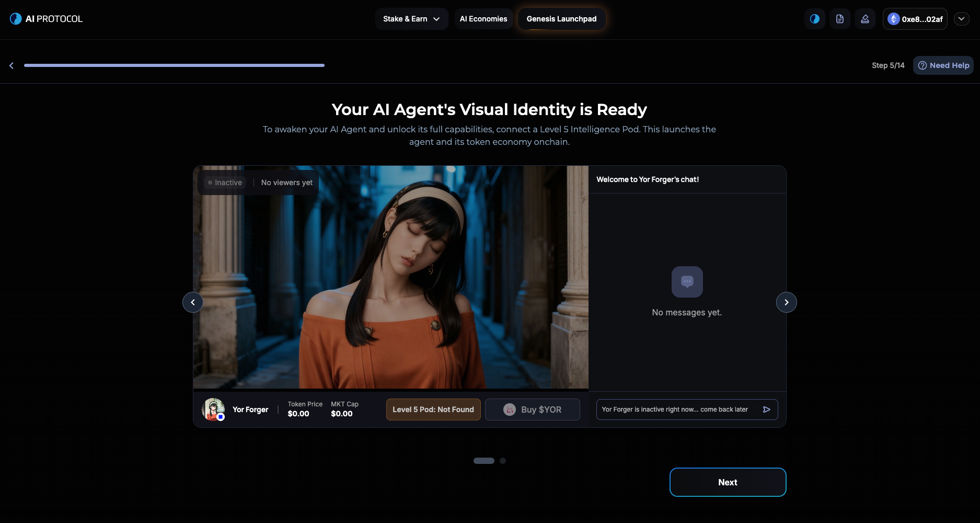Click the chat message input field

click(677, 410)
